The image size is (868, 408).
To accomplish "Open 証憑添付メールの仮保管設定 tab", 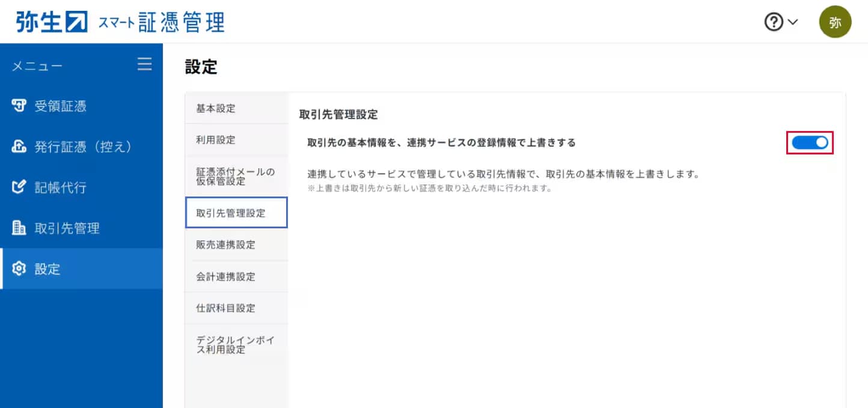I will [x=235, y=177].
